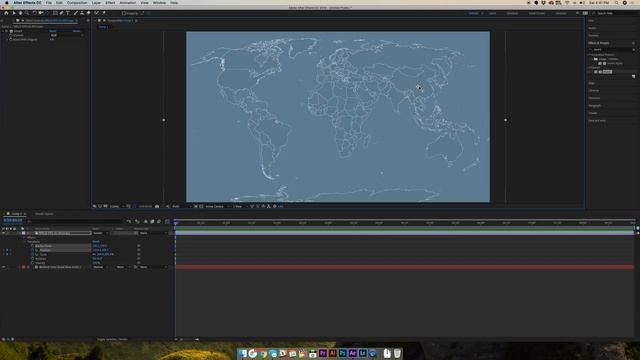
Task: Open the Active Camera dropdown
Action: coord(216,207)
